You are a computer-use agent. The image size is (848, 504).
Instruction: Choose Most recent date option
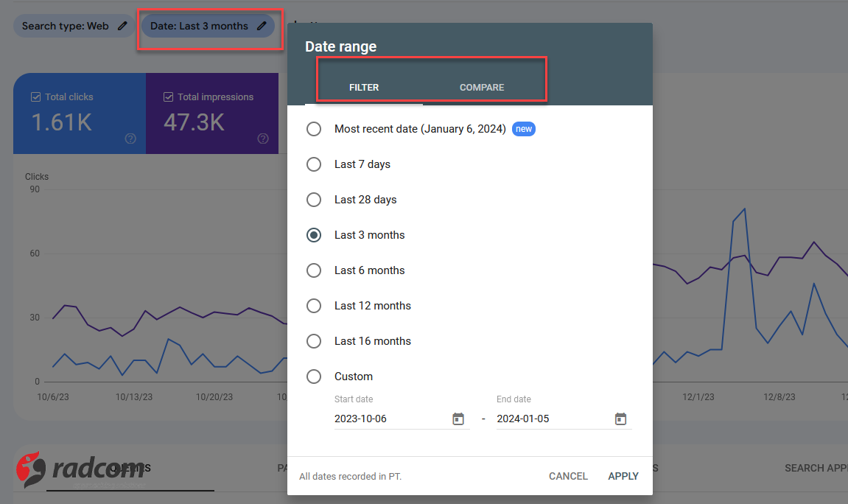(314, 129)
